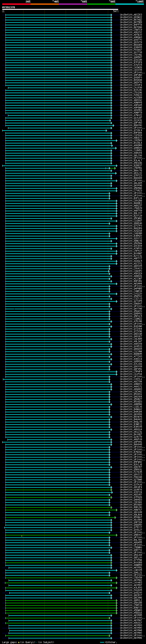Select label UniRef100_P93847

pos(131,50)
